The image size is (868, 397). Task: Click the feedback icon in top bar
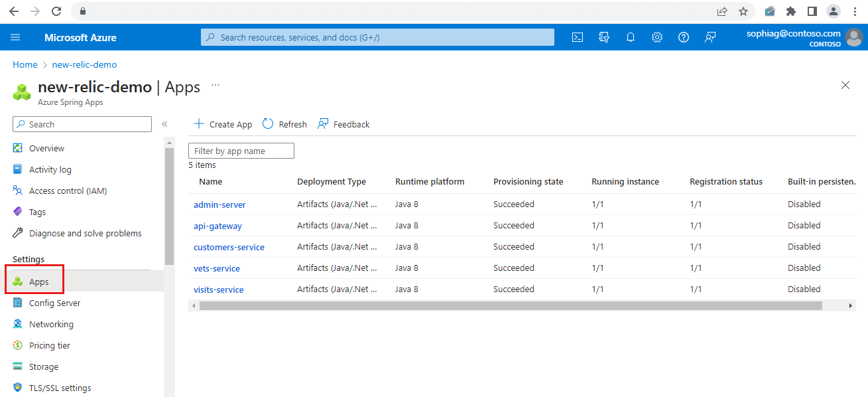710,37
